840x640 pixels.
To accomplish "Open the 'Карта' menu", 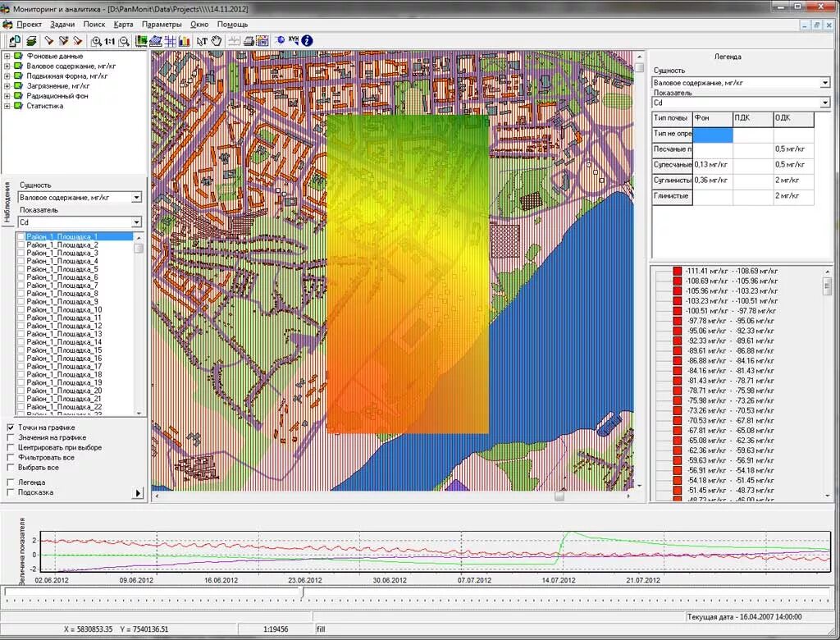I will pyautogui.click(x=123, y=25).
